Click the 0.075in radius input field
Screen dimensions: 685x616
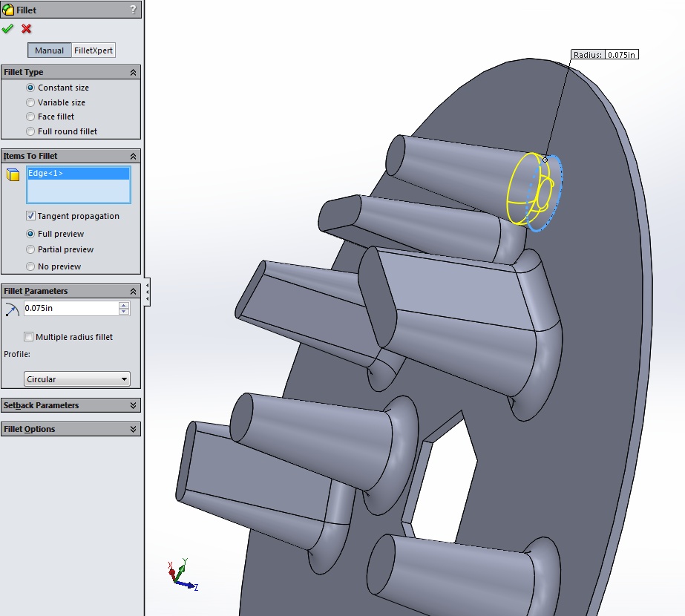pos(71,309)
